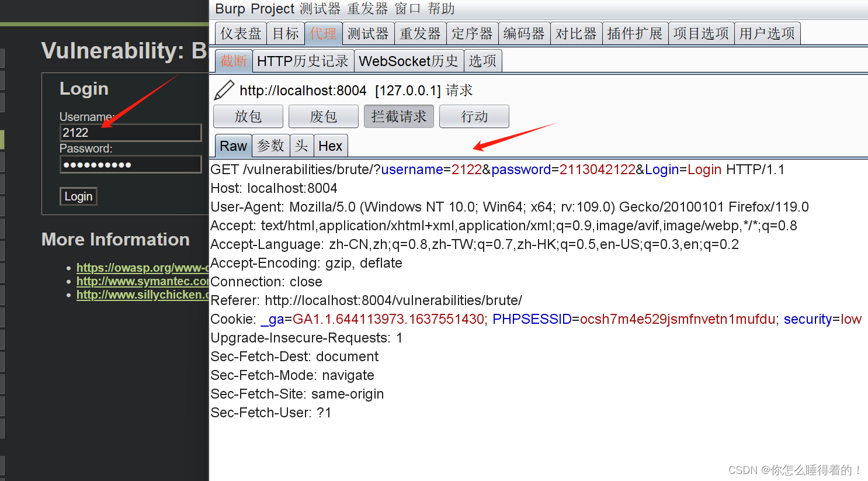Screen dimensions: 868x481
Task: Open the 插件扩展 tab
Action: point(635,33)
